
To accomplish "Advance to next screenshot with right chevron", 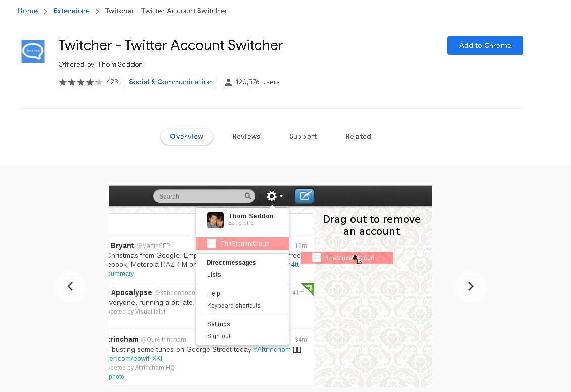I will [470, 286].
